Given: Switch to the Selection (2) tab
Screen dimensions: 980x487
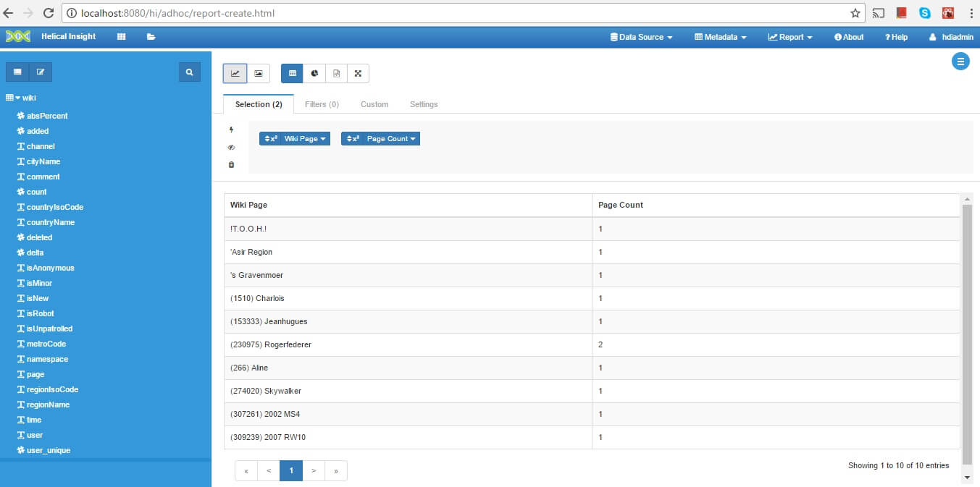Looking at the screenshot, I should [x=259, y=104].
